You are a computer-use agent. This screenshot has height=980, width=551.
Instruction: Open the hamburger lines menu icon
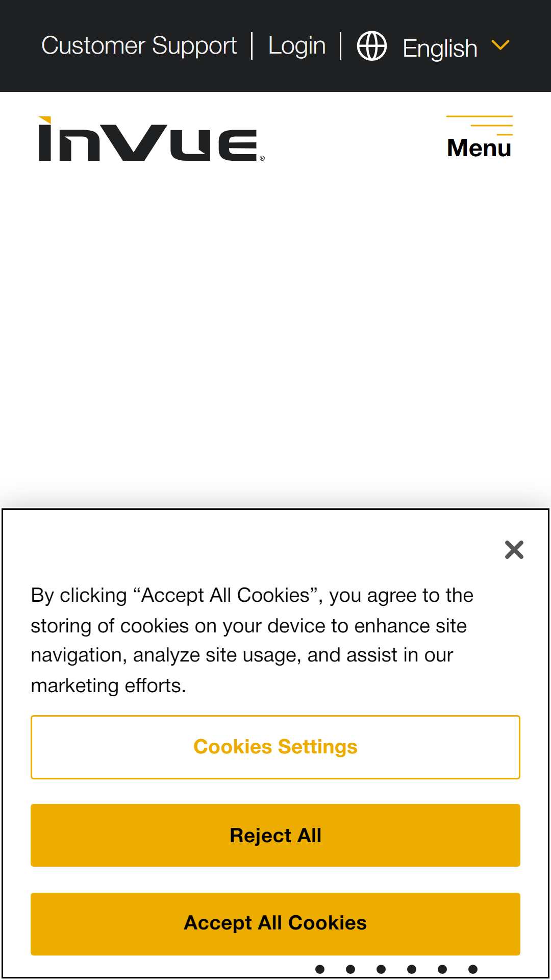coord(479,126)
